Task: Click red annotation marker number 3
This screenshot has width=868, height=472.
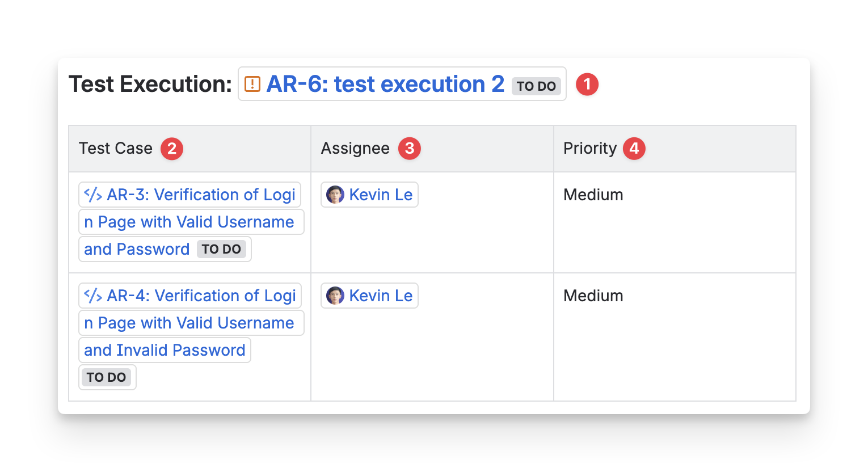Action: pyautogui.click(x=410, y=149)
